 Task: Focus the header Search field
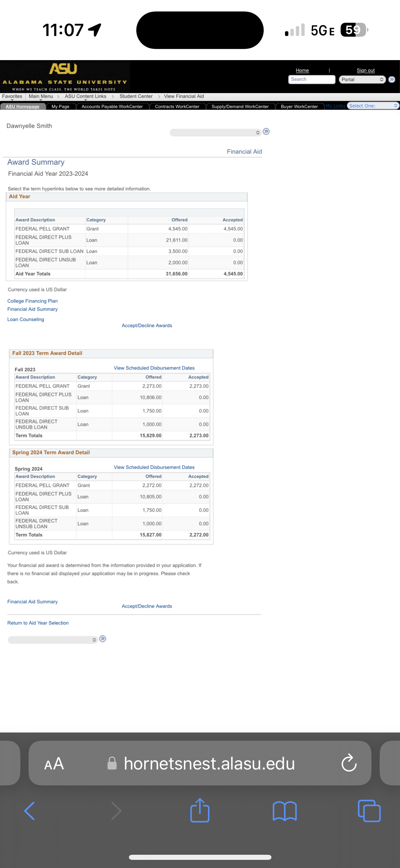tap(312, 79)
